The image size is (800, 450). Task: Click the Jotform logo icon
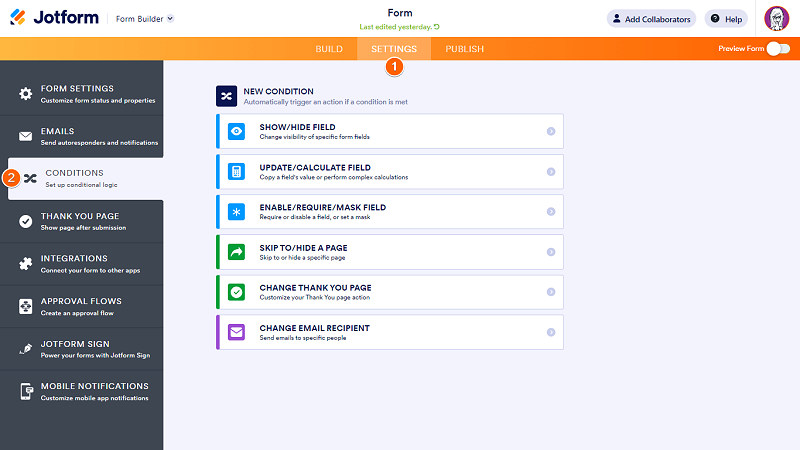point(18,17)
